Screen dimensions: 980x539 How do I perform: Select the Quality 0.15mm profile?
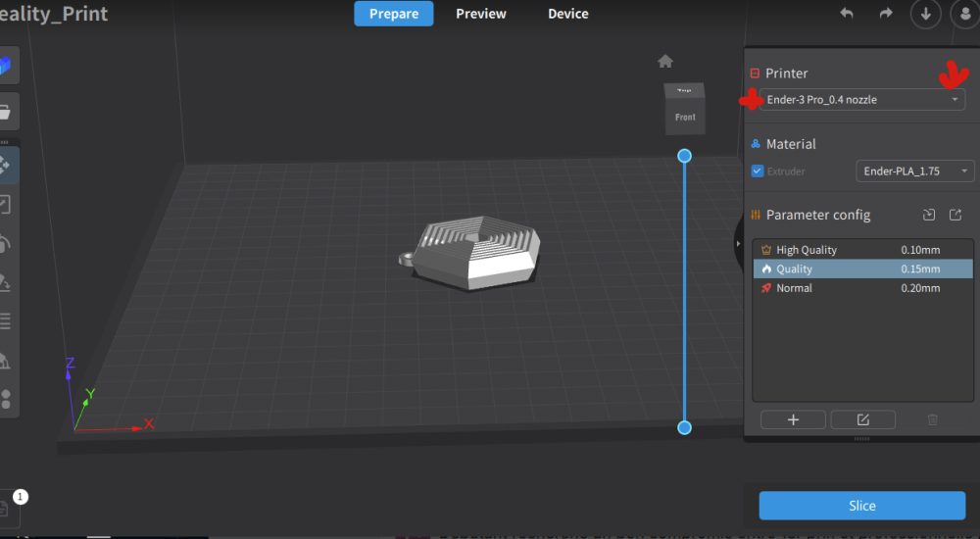(x=863, y=269)
